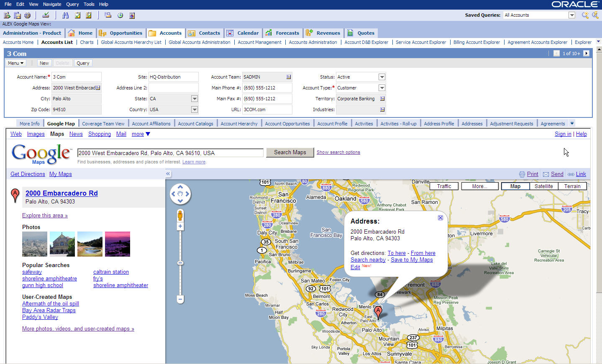The image size is (602, 364).
Task: Pan the map up with arrow control
Action: click(180, 187)
